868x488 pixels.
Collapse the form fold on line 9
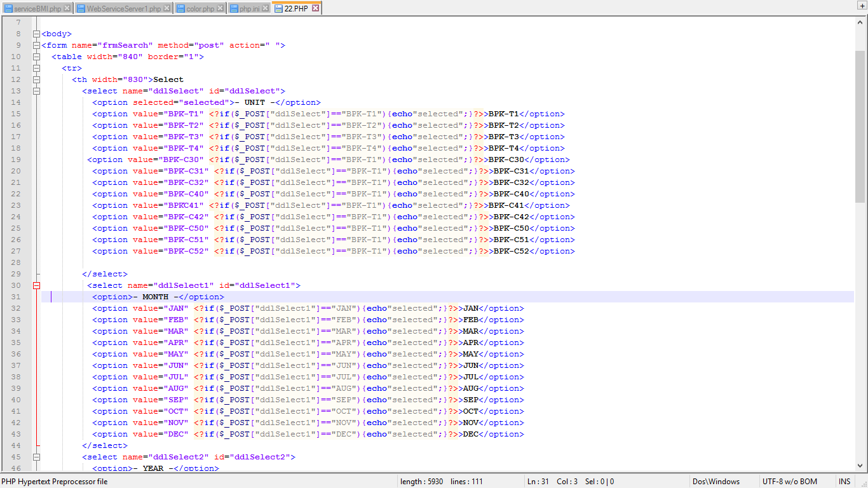pos(37,45)
